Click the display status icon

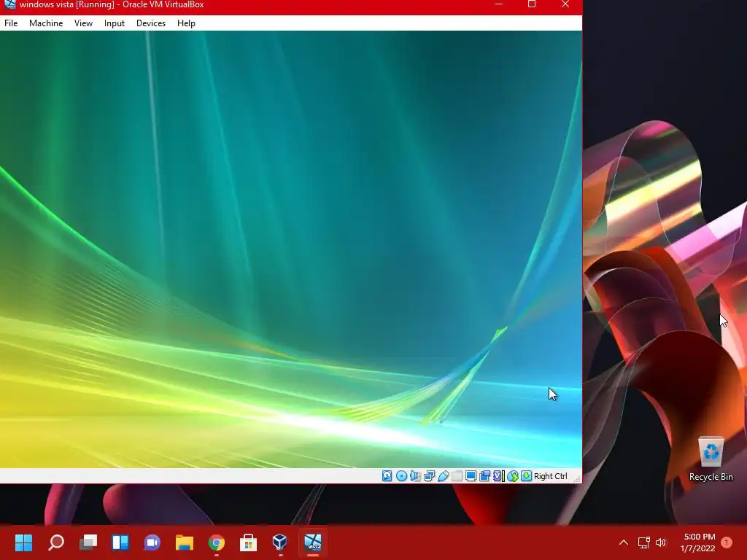tap(471, 475)
